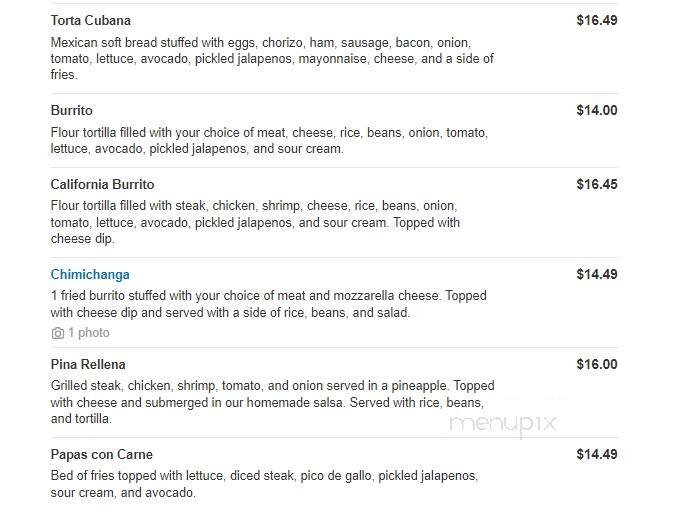Image resolution: width=682 pixels, height=506 pixels.
Task: Click the Torta Cubana description text
Action: tap(272, 59)
